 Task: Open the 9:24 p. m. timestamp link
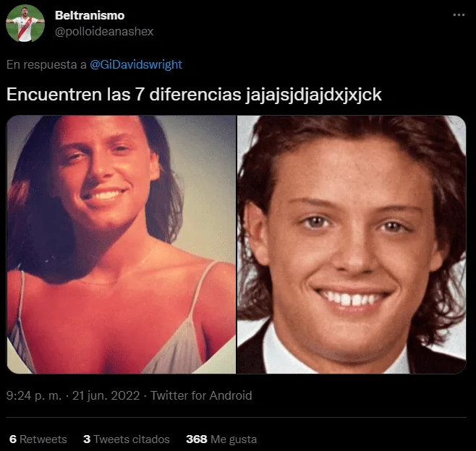[x=34, y=395]
